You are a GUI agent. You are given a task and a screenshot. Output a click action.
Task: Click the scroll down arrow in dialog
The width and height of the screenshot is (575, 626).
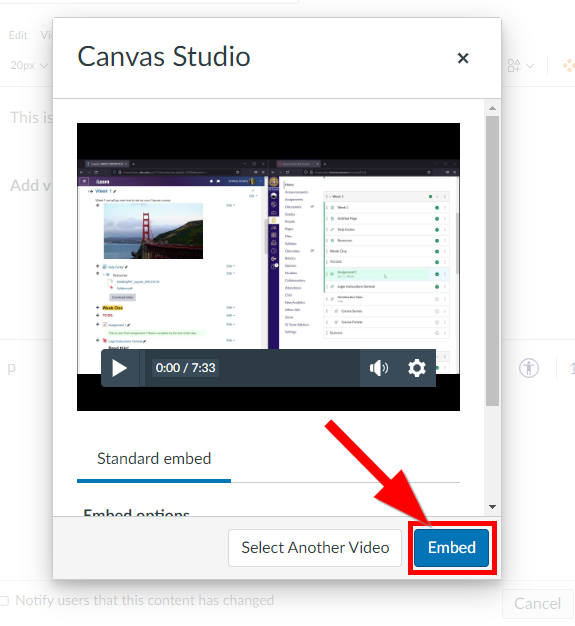tap(492, 507)
